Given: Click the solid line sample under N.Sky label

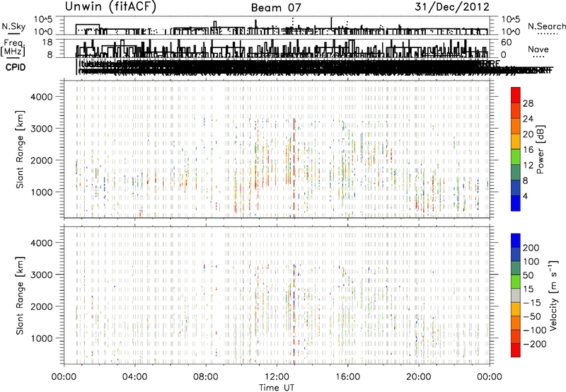Looking at the screenshot, I should click(13, 33).
